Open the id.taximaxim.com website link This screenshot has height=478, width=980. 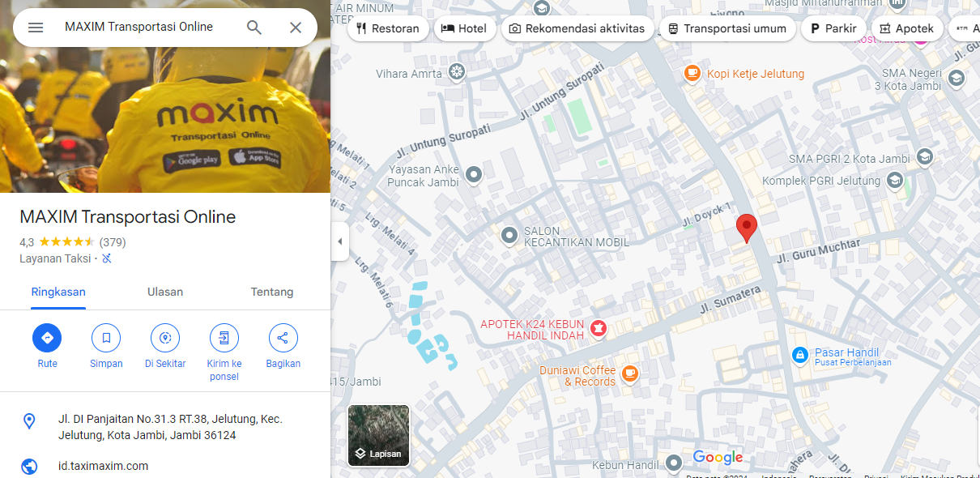[x=103, y=466]
